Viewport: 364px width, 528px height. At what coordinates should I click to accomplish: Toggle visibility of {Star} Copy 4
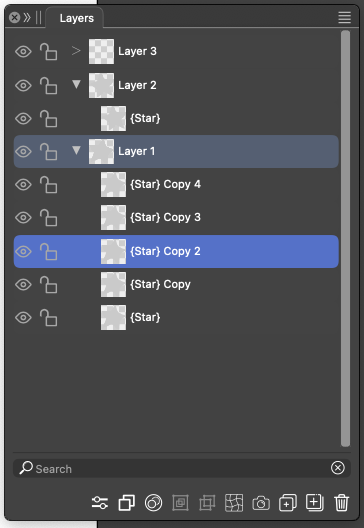23,185
